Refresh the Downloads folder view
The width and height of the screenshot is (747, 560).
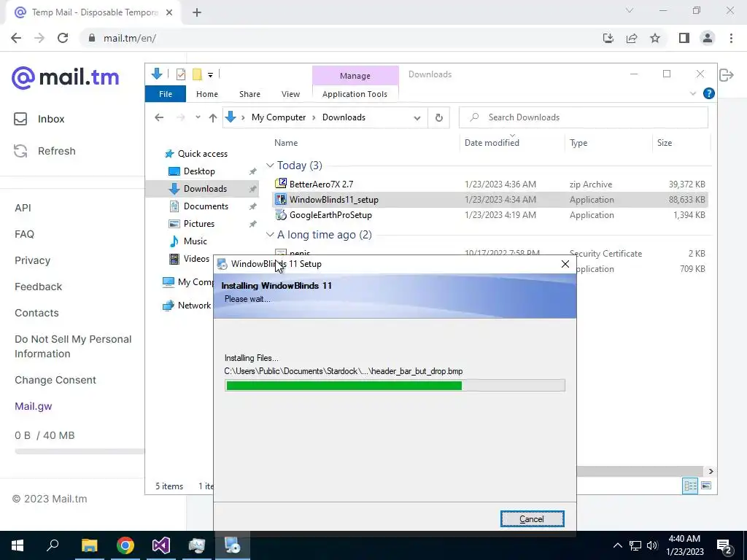[x=438, y=117]
